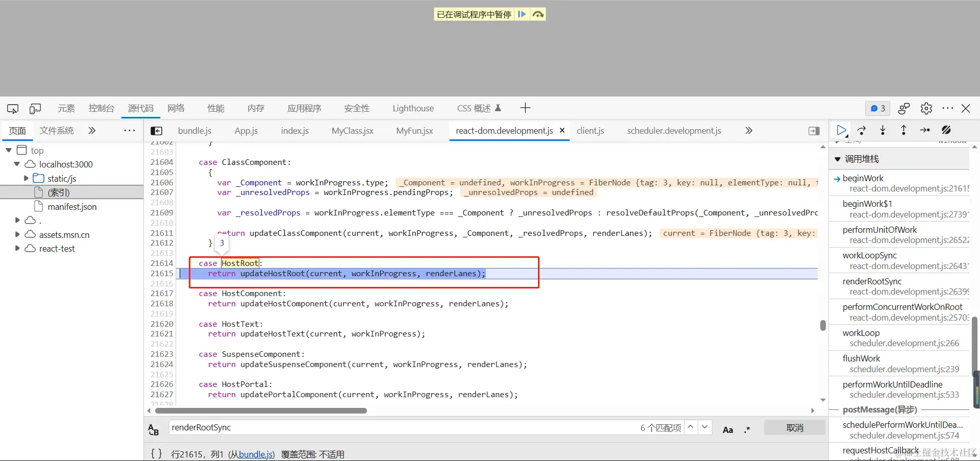Step over in paused overlay banner
The width and height of the screenshot is (980, 461).
(538, 14)
